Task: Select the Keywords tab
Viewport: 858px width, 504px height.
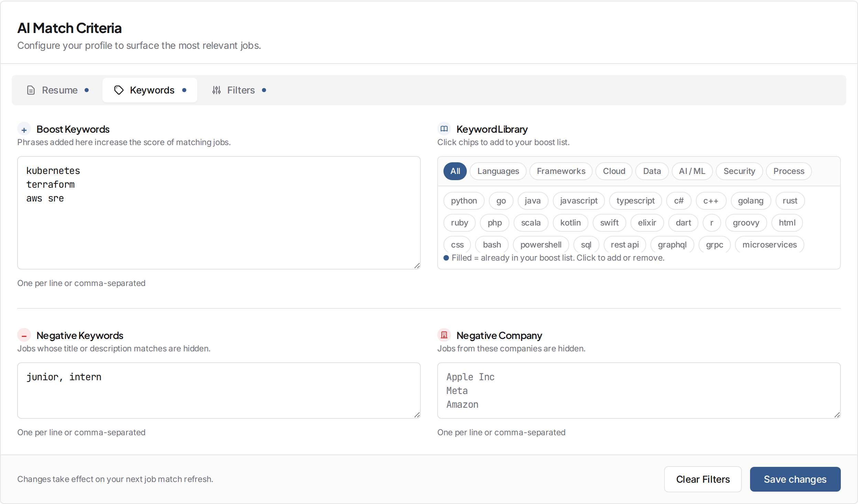Action: click(150, 90)
